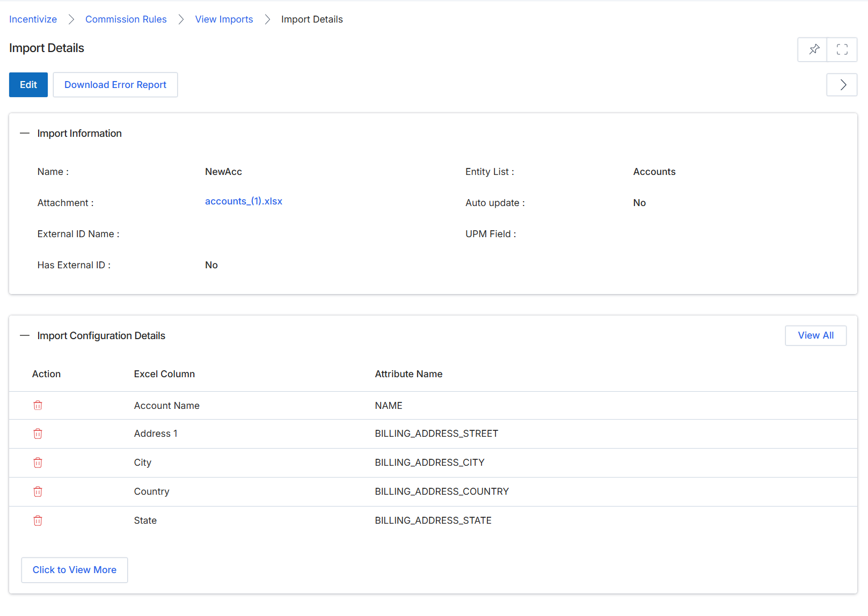Select the Accounts entity list value
Screen dimensions: 868x616
(x=654, y=172)
